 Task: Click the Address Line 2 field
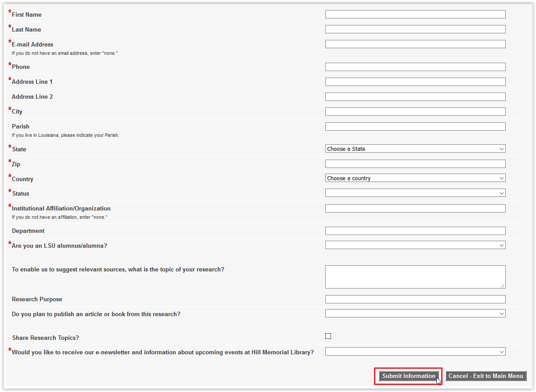(x=415, y=96)
